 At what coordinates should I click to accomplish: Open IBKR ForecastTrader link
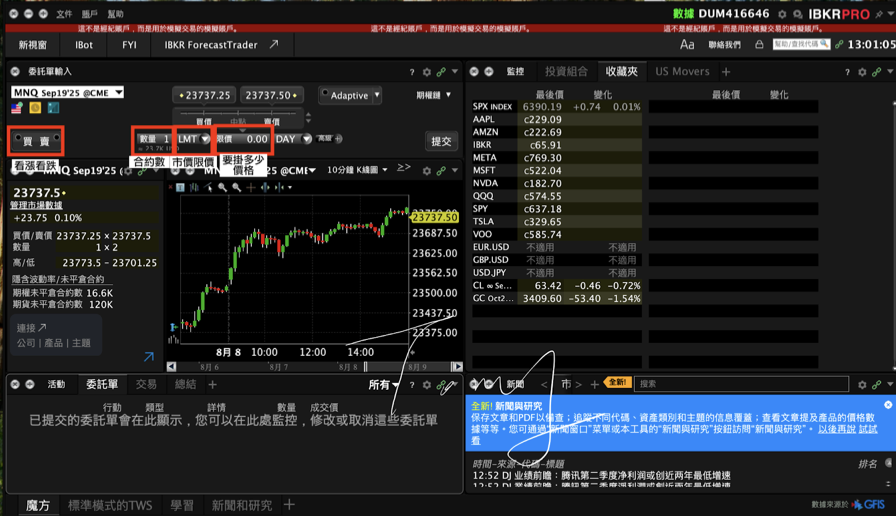(x=221, y=45)
